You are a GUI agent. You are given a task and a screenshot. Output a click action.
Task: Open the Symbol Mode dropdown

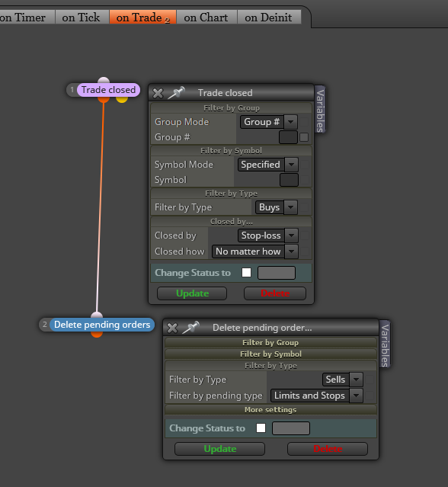pyautogui.click(x=268, y=165)
